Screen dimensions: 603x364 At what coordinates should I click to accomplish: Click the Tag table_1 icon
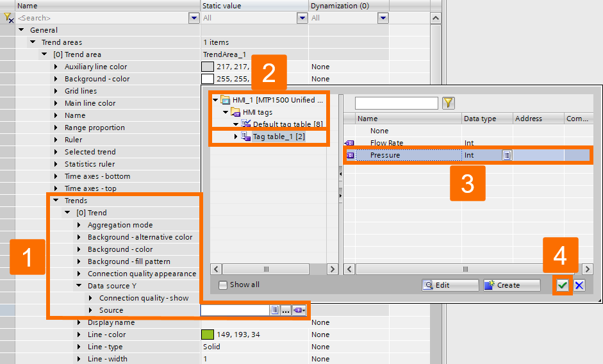[x=245, y=136]
